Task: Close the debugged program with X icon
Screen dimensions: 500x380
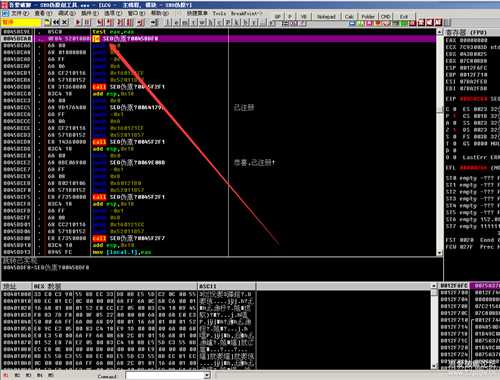Action: (65, 22)
